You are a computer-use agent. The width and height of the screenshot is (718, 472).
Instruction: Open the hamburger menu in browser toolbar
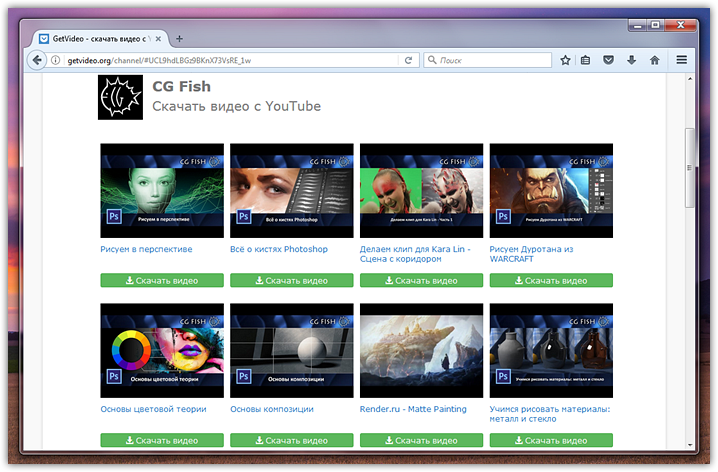click(681, 60)
